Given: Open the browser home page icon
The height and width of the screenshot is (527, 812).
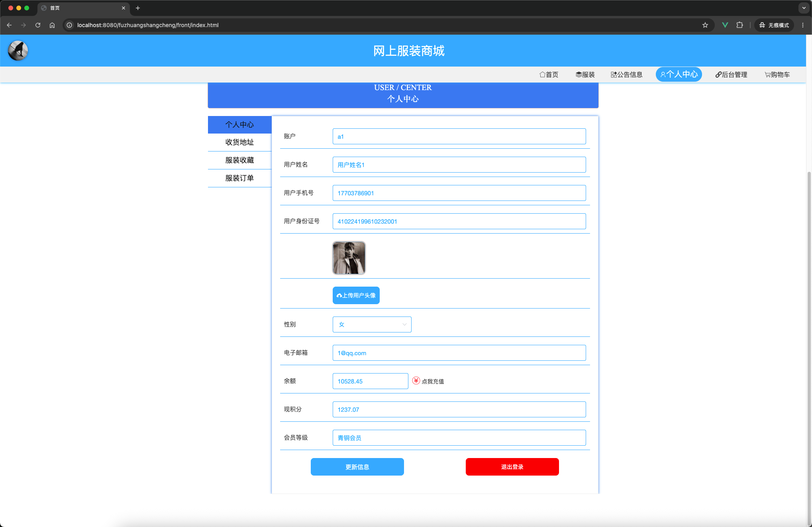Looking at the screenshot, I should tap(52, 25).
